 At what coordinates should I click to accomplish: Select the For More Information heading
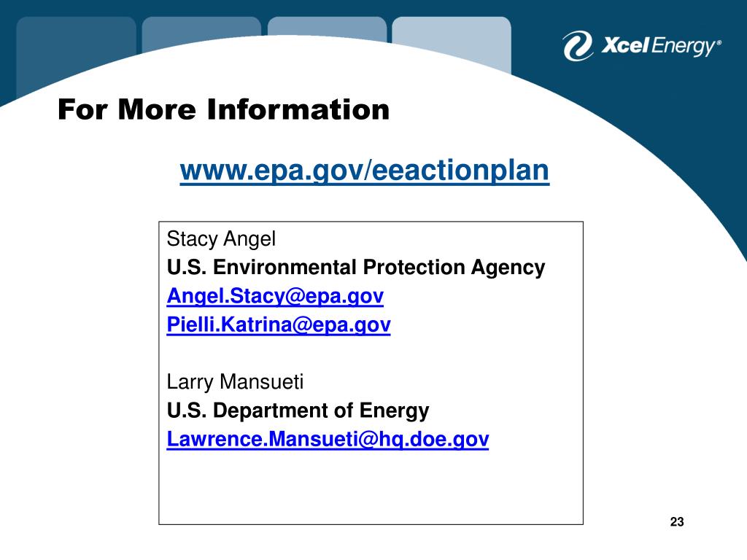point(223,109)
